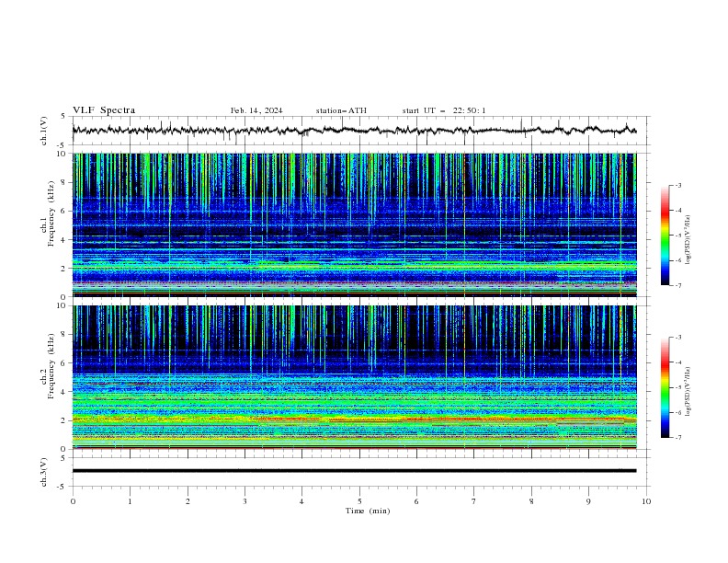
Task: Click time axis tick label "3"
Action: pyautogui.click(x=245, y=501)
